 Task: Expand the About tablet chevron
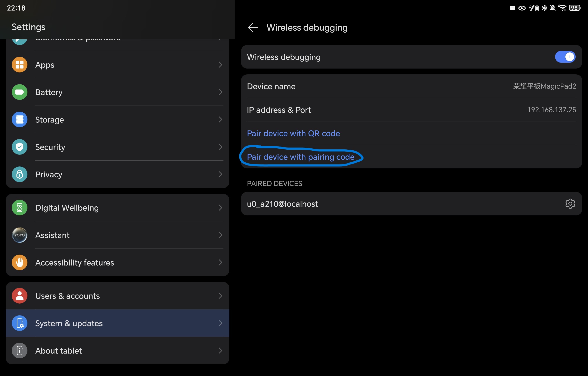tap(220, 351)
